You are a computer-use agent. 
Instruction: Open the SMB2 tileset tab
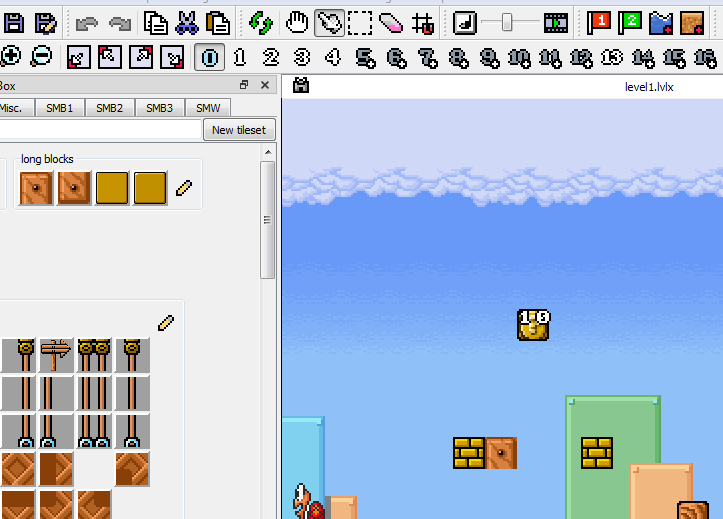[x=109, y=108]
